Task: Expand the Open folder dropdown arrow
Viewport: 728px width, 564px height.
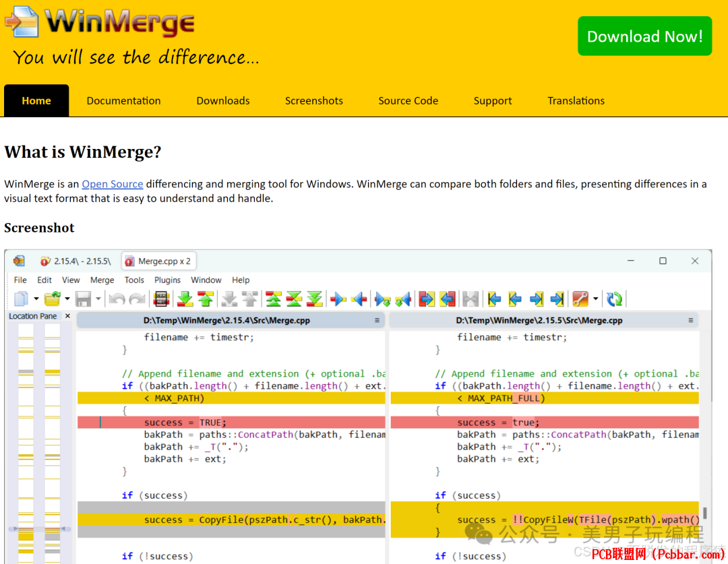Action: point(67,299)
